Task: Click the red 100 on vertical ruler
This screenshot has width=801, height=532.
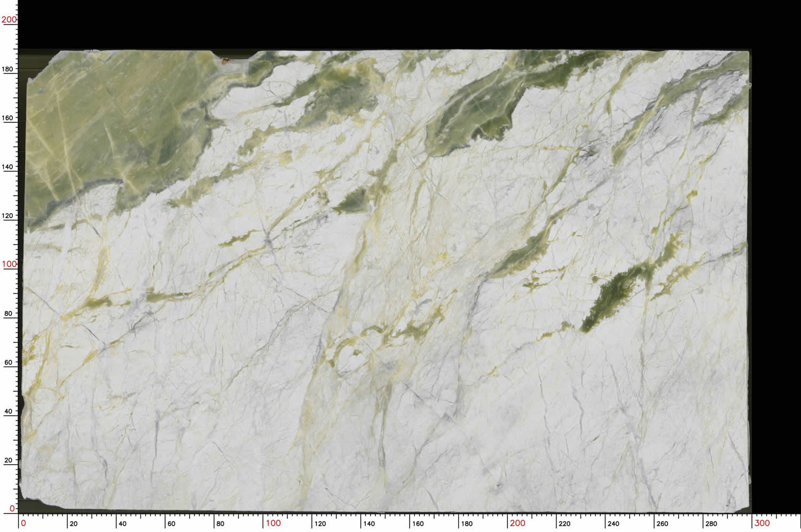Action: pos(9,264)
